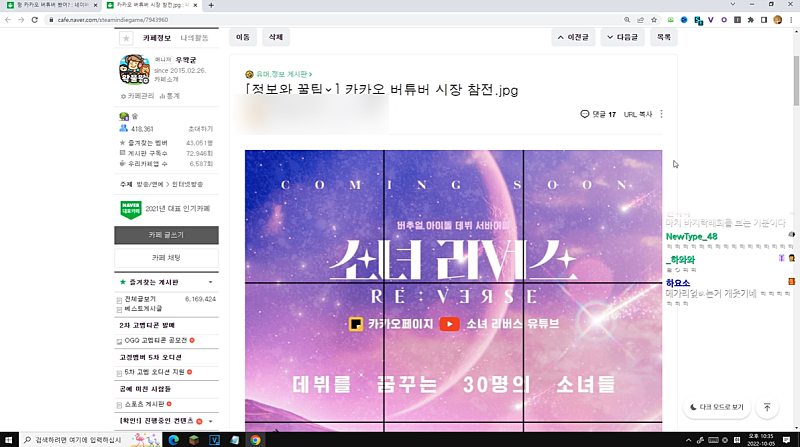Go to 이전글 previous post
Screen dimensions: 800x447
point(573,37)
